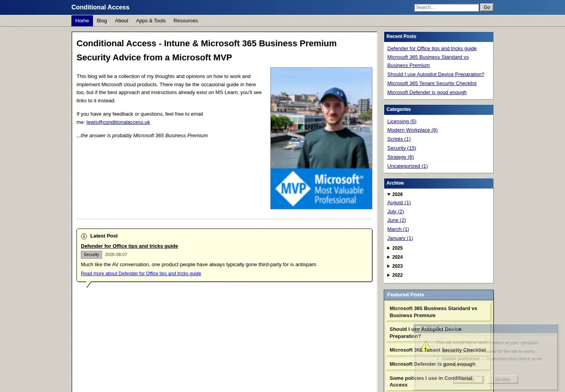Browse the Scripts (1) category
The width and height of the screenshot is (565, 392).
[x=399, y=139]
